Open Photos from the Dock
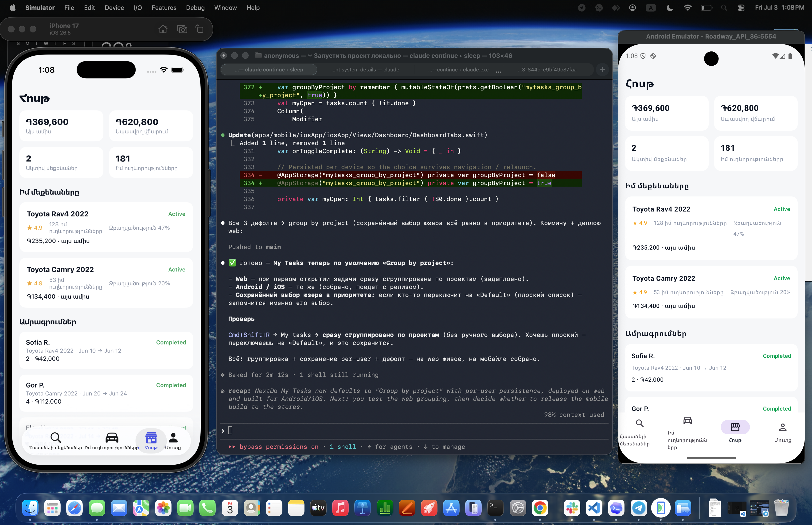This screenshot has width=812, height=525. (x=163, y=508)
